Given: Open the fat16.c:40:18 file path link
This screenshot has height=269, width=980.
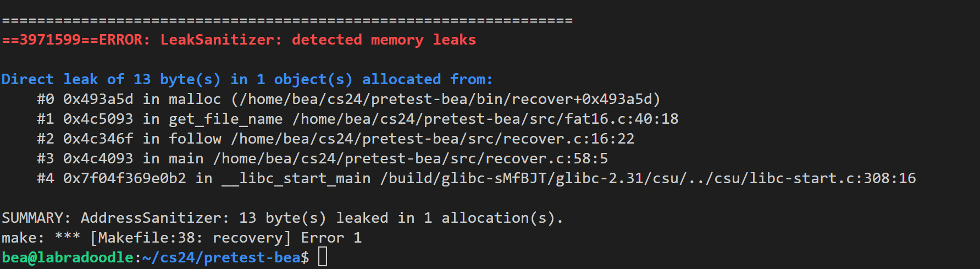Looking at the screenshot, I should point(485,119).
